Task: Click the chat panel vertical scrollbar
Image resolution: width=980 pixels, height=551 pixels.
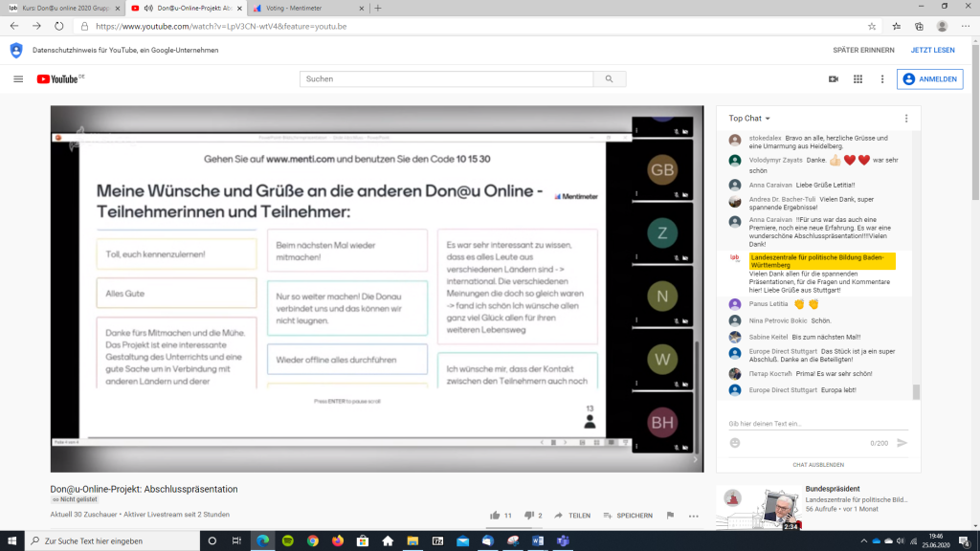Action: click(x=916, y=391)
